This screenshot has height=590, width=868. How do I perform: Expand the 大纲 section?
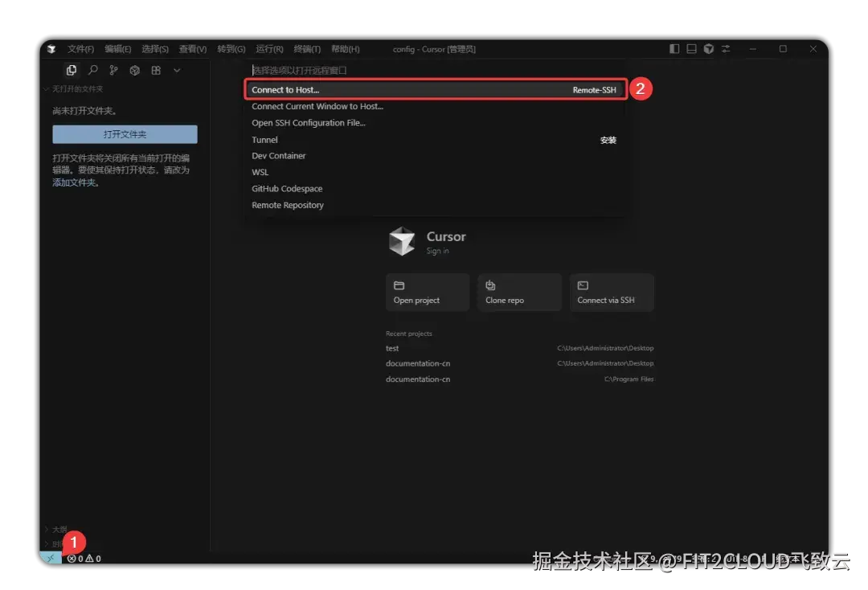pos(56,529)
